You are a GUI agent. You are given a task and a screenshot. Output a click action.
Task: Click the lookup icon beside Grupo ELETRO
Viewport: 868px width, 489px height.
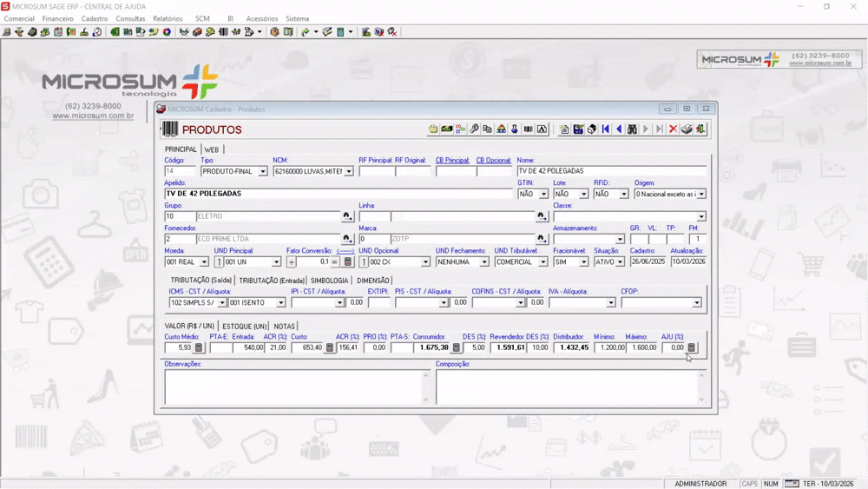click(347, 216)
